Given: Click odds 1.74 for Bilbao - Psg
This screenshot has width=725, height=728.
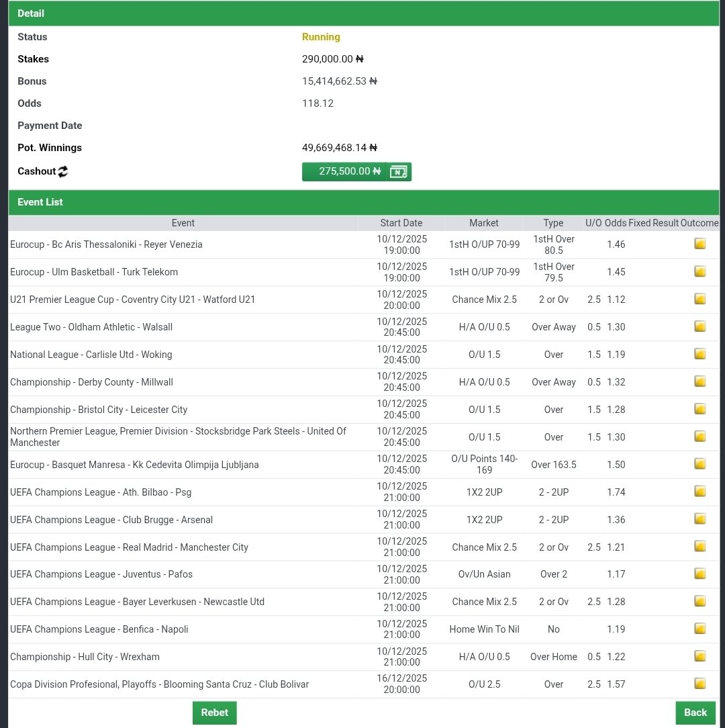Looking at the screenshot, I should tap(616, 492).
